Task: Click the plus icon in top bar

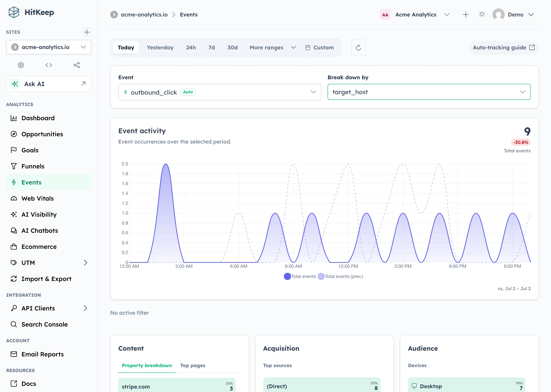Action: (x=466, y=15)
